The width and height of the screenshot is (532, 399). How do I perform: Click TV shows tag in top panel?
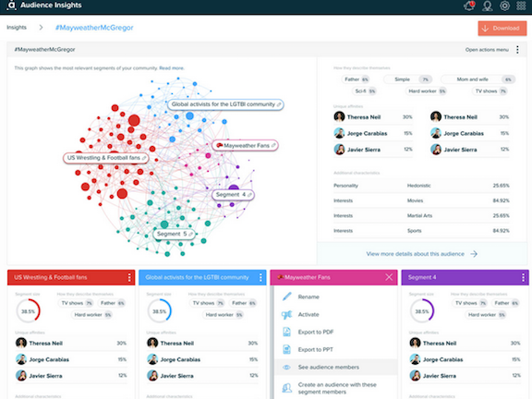pos(490,91)
